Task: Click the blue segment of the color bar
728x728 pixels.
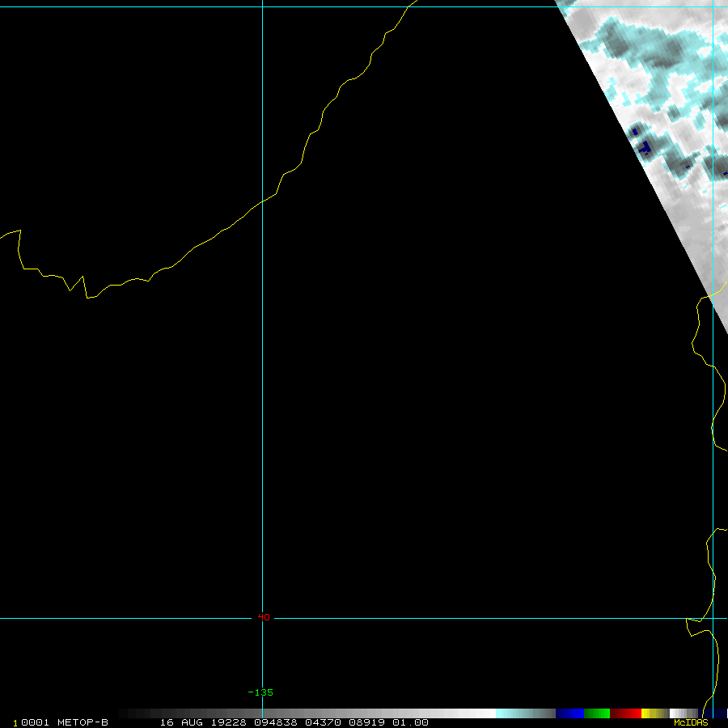Action: pyautogui.click(x=569, y=713)
